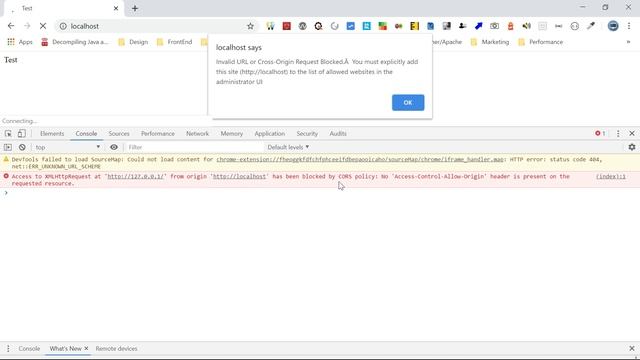Open site information icon in address bar
Viewport: 640px width, 360px height.
pyautogui.click(x=63, y=26)
